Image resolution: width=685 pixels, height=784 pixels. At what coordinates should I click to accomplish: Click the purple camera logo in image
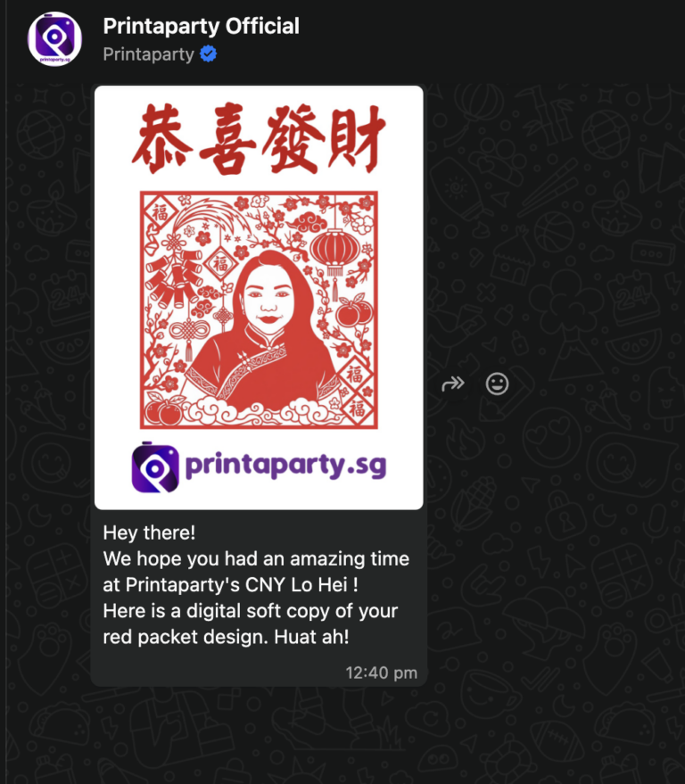pos(155,467)
